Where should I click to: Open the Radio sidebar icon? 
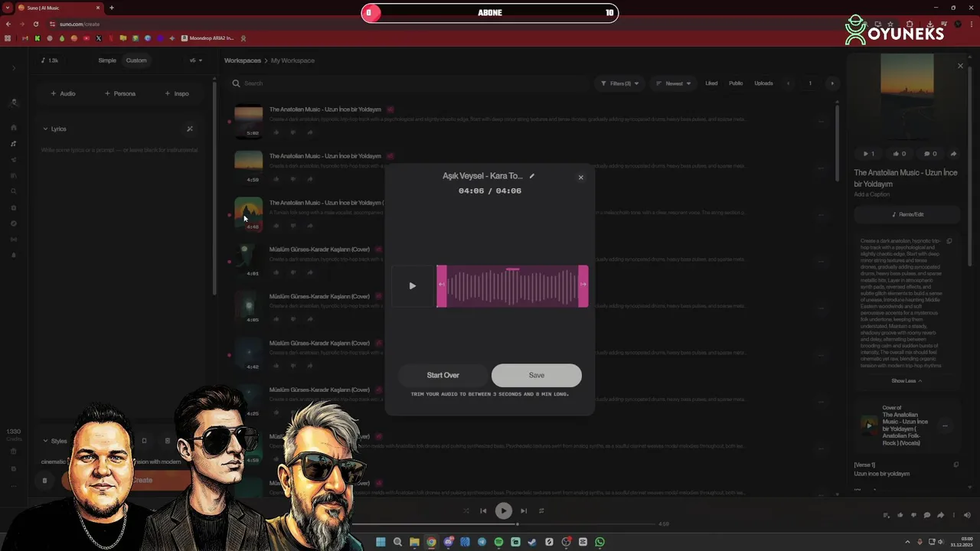click(14, 240)
